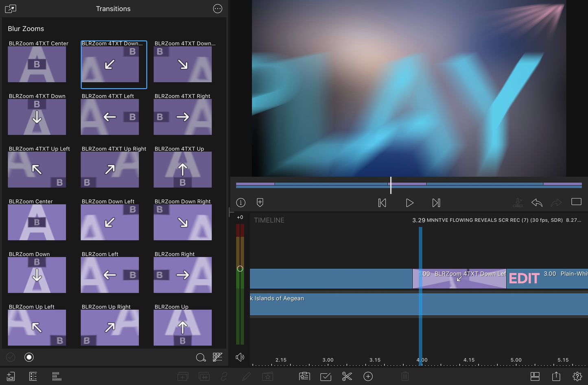Open the layout options menu

(x=535, y=376)
